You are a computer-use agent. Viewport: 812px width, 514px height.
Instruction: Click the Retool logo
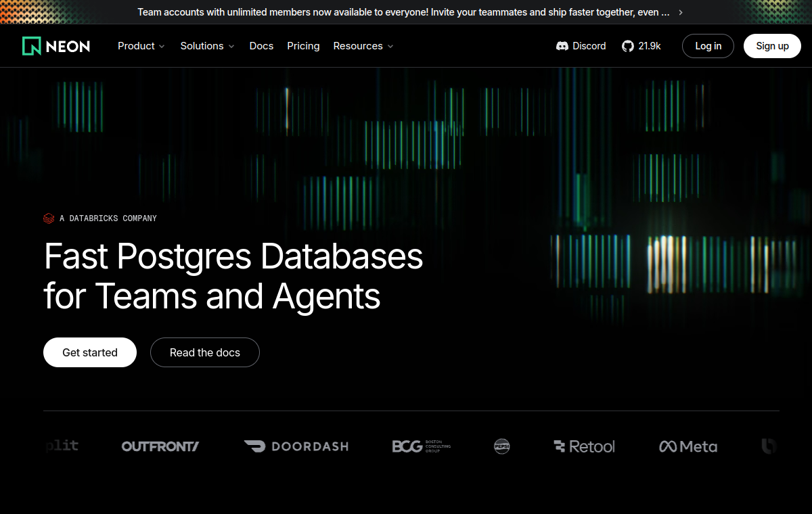(584, 446)
